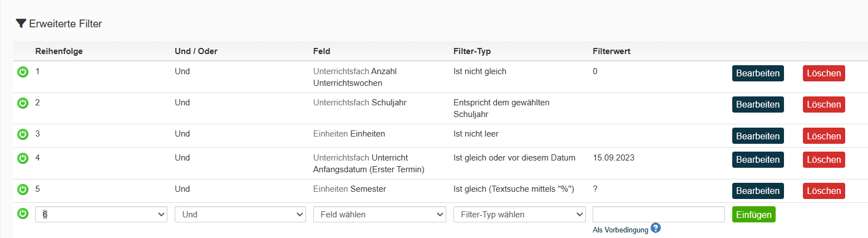868x238 pixels.
Task: Delete the Anzahl Unterrichtswochen filter with Löschen
Action: pyautogui.click(x=824, y=74)
